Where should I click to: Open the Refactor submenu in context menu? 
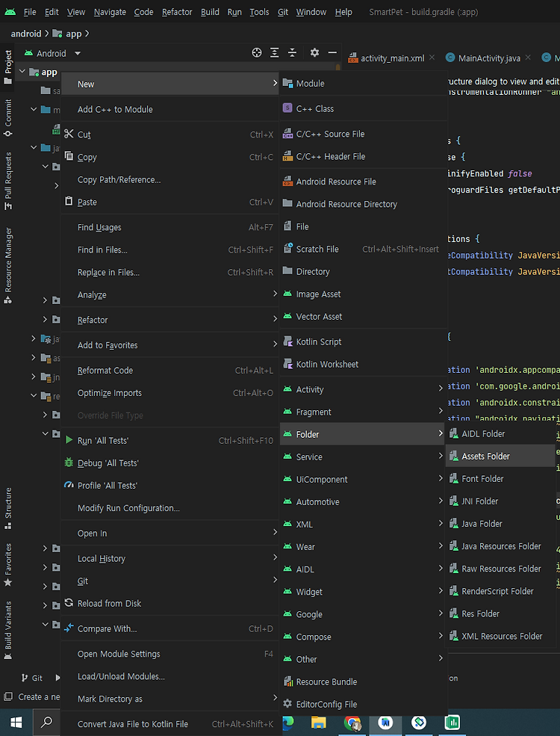[170, 320]
